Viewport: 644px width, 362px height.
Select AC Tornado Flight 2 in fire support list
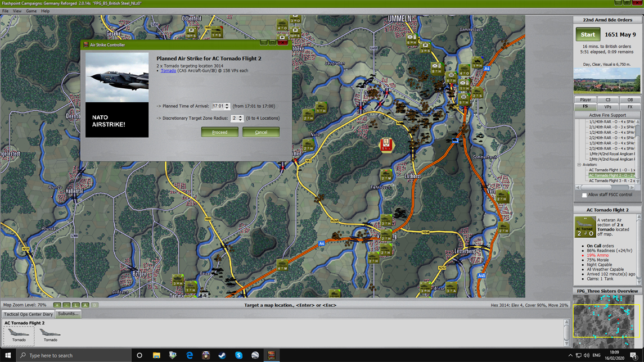[611, 175]
